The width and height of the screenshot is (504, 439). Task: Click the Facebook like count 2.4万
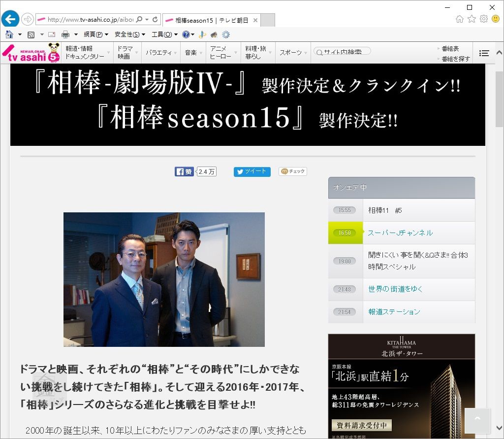[x=206, y=171]
